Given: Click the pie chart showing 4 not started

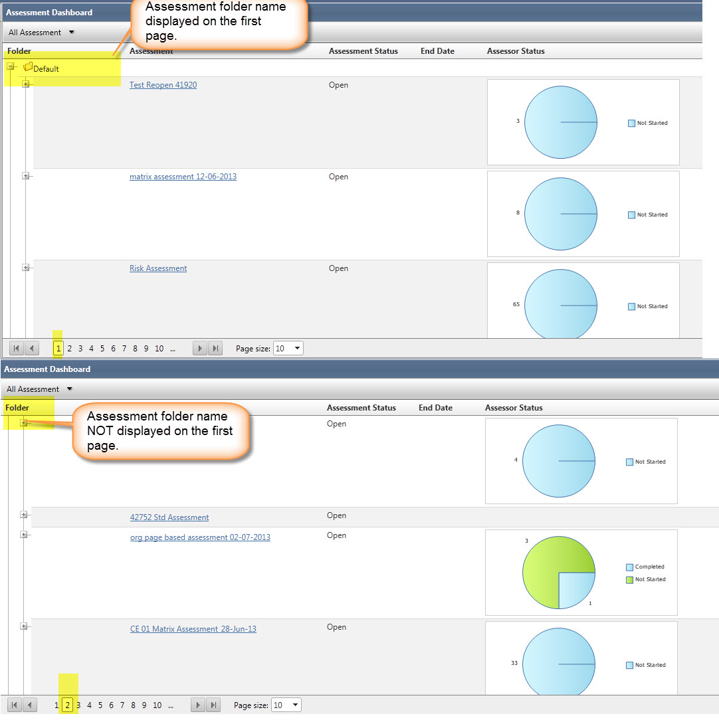Looking at the screenshot, I should pyautogui.click(x=559, y=461).
